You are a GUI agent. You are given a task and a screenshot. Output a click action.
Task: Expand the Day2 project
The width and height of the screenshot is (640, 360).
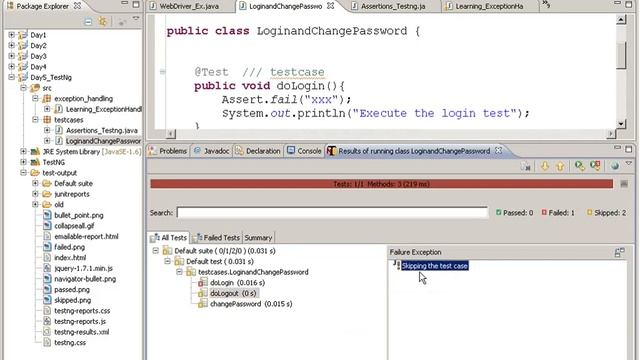click(x=11, y=45)
